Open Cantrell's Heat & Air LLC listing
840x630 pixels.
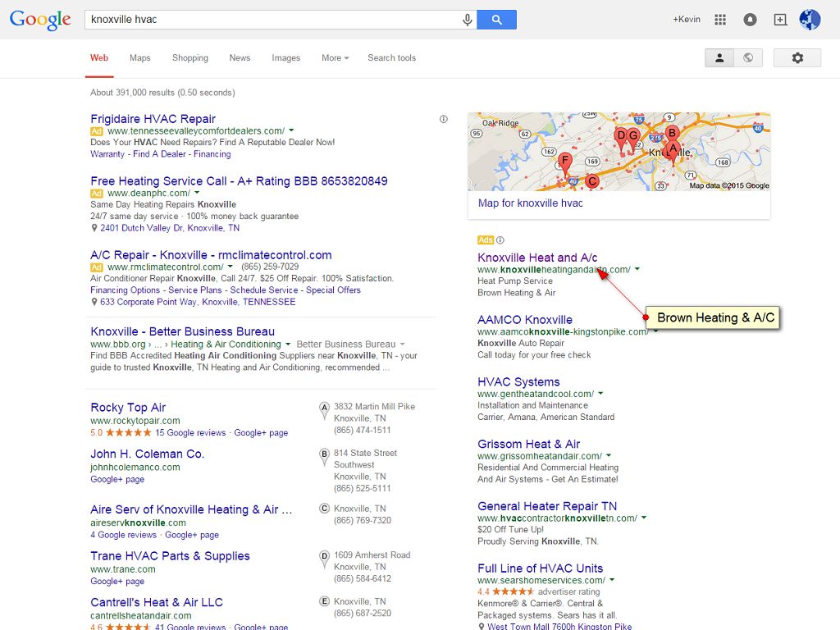[x=157, y=602]
